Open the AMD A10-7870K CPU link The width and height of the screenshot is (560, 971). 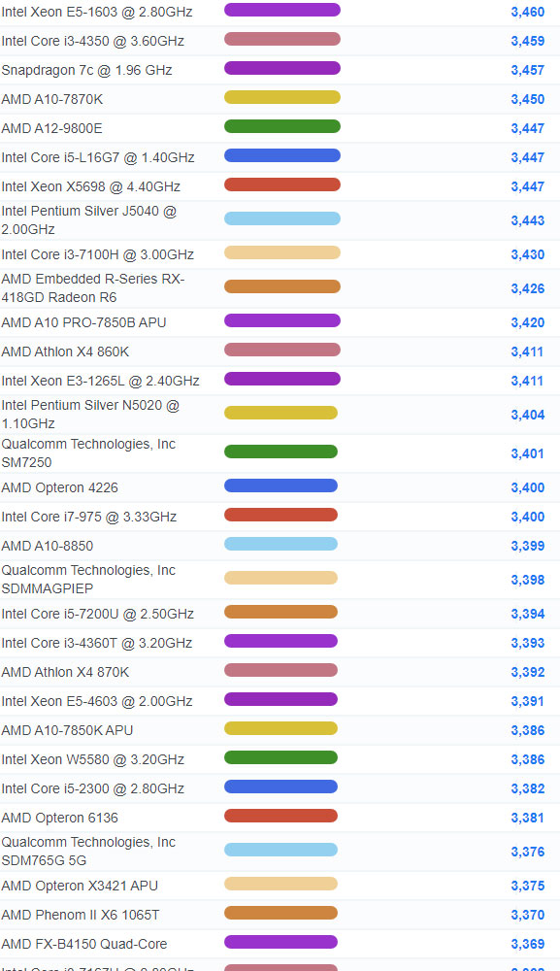click(x=52, y=99)
